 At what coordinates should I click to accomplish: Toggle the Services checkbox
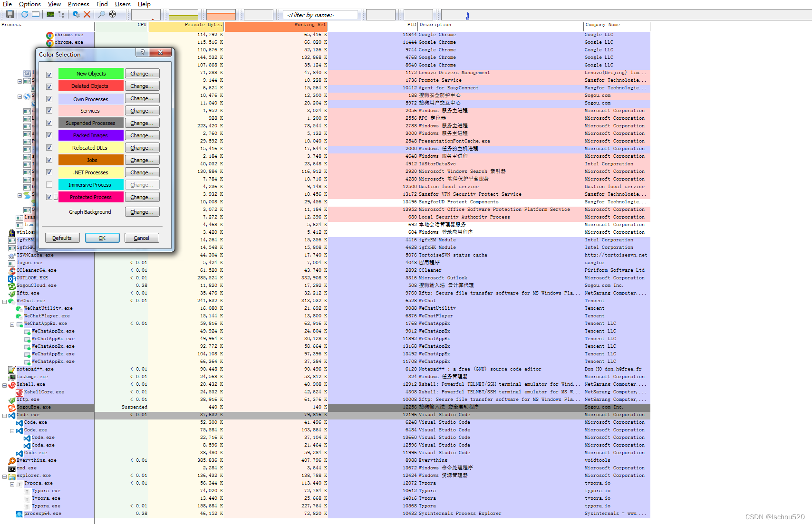[49, 111]
